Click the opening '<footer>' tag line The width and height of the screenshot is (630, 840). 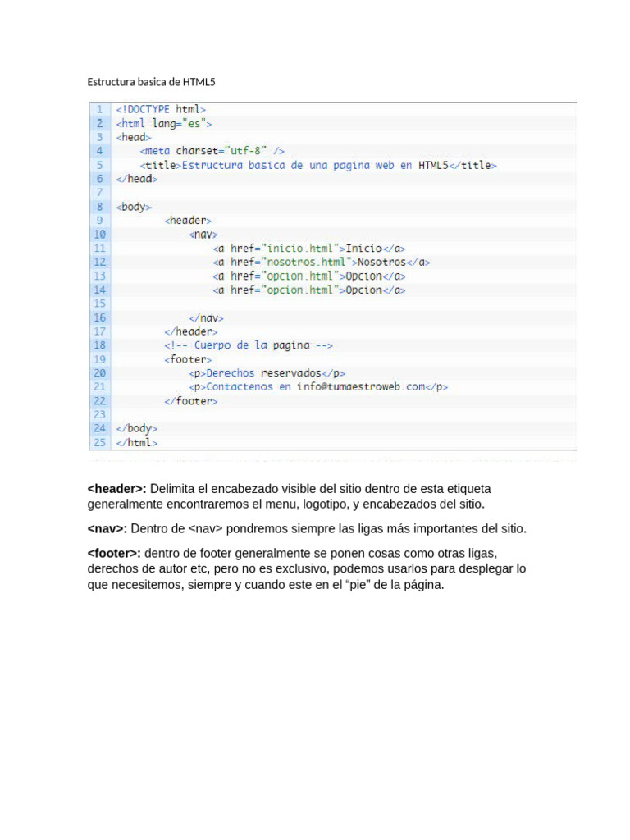click(x=188, y=359)
